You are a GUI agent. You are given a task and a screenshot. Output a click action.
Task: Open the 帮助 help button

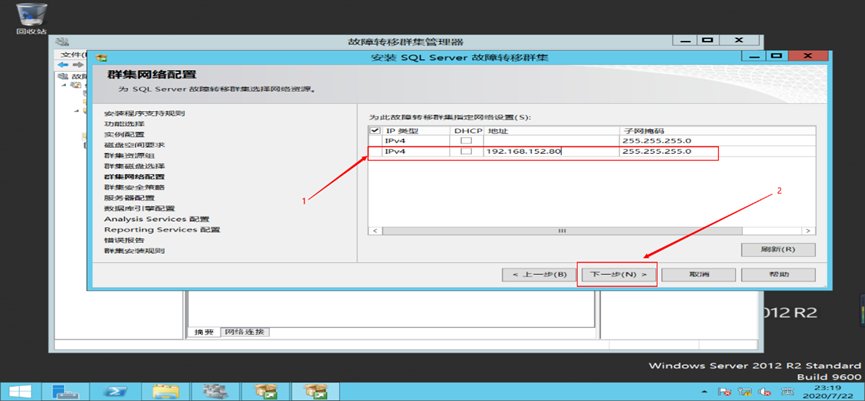778,275
